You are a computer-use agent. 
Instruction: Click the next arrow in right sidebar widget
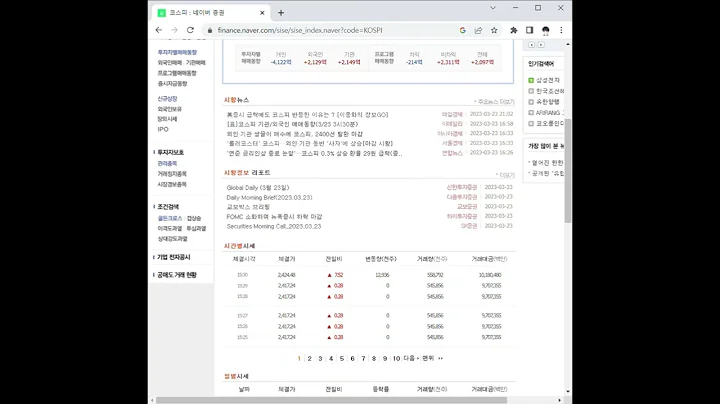pyautogui.click(x=541, y=45)
